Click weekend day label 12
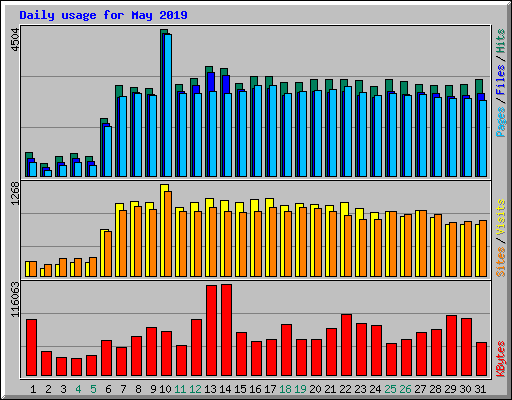 195,389
